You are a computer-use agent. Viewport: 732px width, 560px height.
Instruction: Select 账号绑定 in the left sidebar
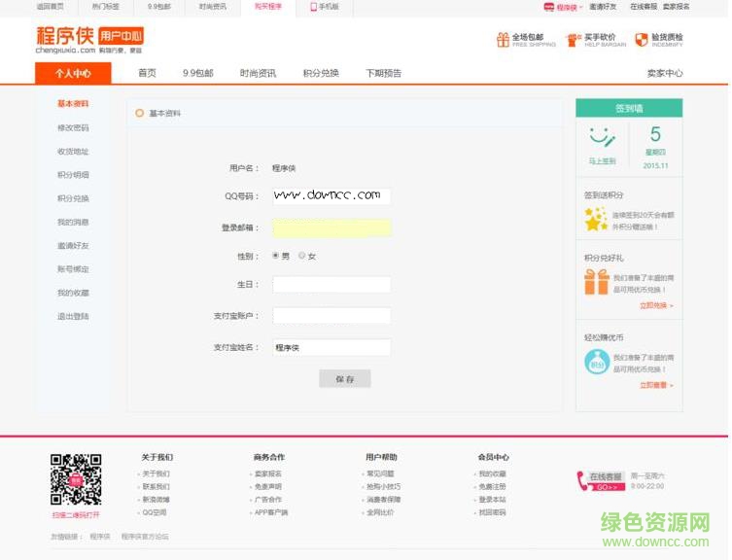[73, 269]
